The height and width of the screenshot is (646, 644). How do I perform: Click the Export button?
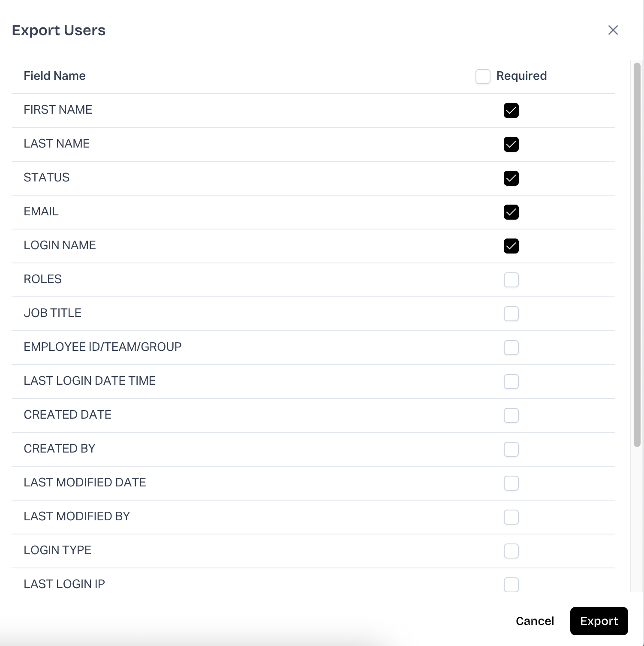(599, 621)
